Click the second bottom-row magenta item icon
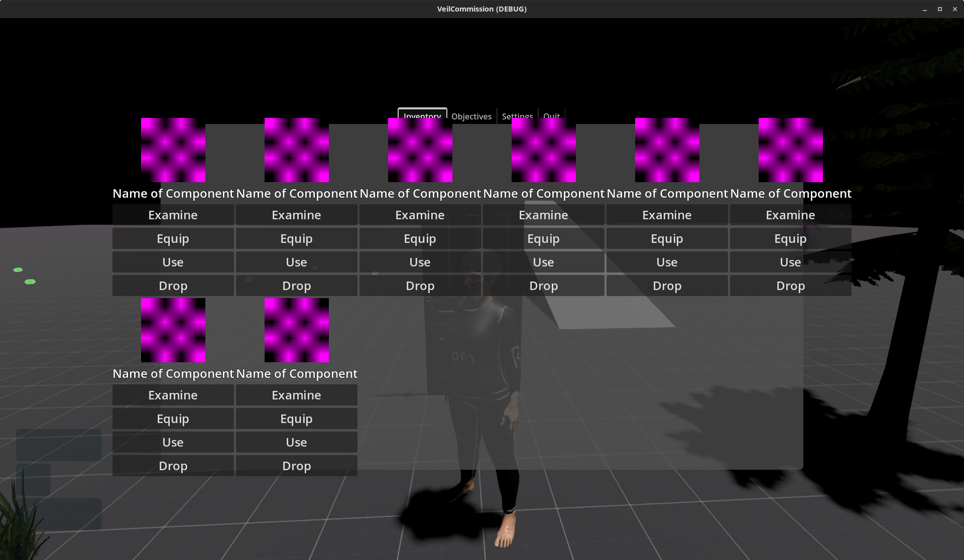This screenshot has height=560, width=964. pyautogui.click(x=296, y=330)
